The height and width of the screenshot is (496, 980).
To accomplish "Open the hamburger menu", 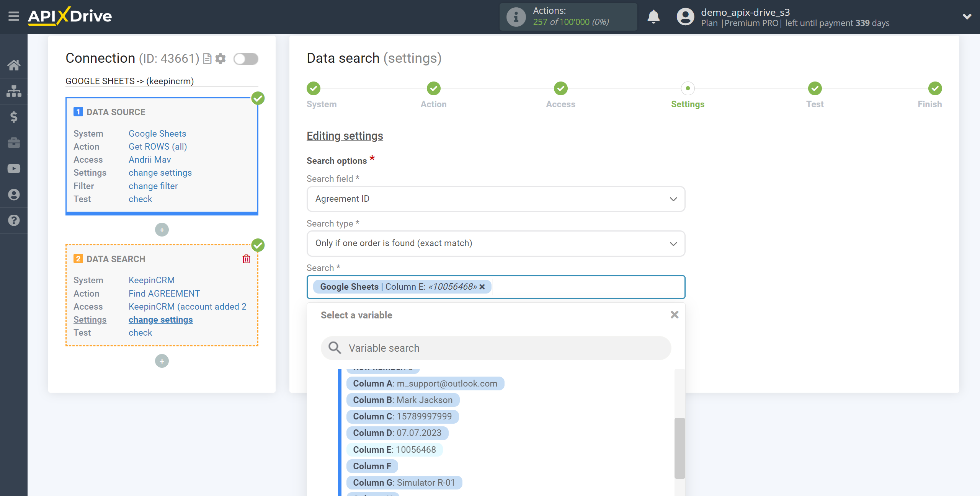I will [x=14, y=16].
